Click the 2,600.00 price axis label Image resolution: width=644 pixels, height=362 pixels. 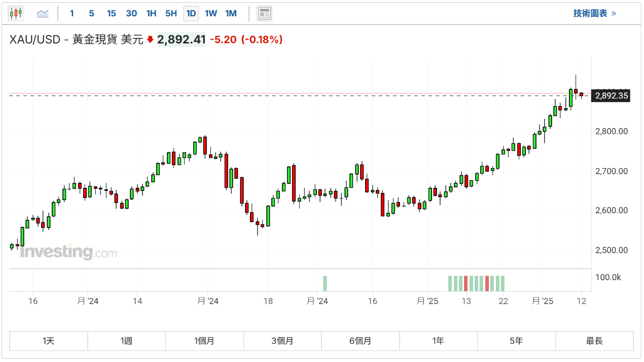612,210
